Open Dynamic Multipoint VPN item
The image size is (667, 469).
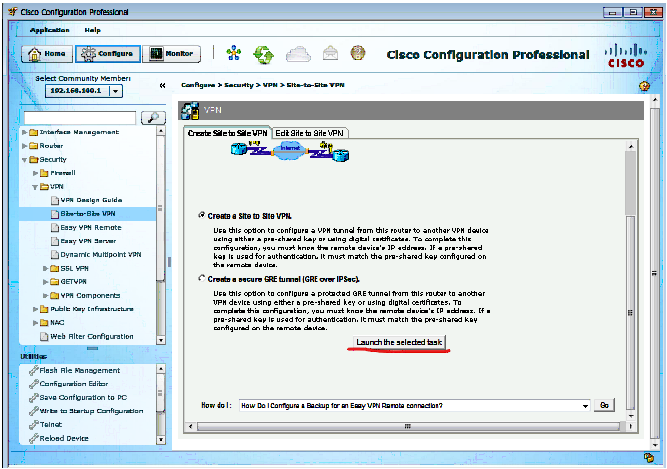[x=101, y=255]
